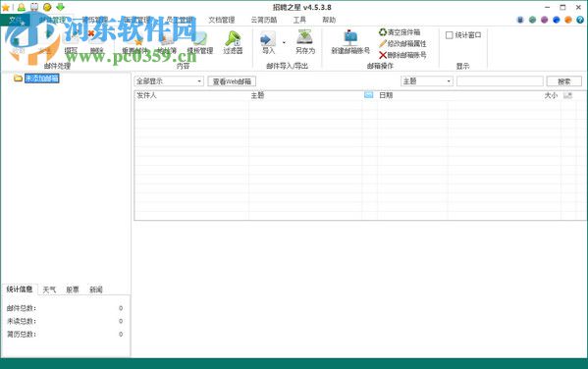The width and height of the screenshot is (588, 369).
Task: Select the 天气 weather tab
Action: click(49, 290)
